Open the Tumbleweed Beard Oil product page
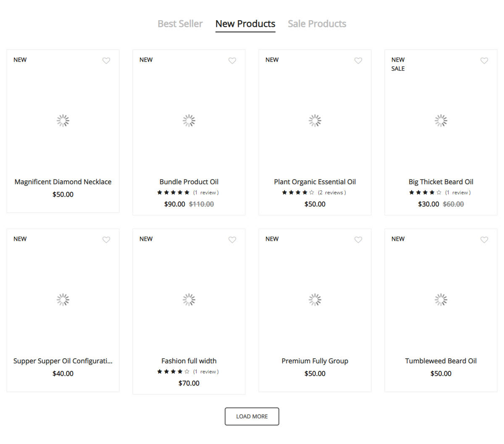The height and width of the screenshot is (444, 504). [441, 361]
